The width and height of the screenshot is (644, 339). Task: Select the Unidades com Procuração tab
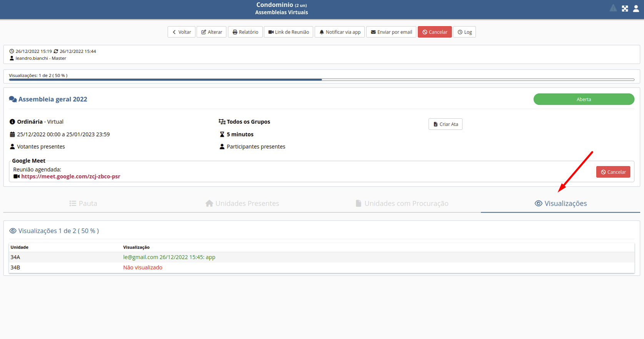(402, 203)
